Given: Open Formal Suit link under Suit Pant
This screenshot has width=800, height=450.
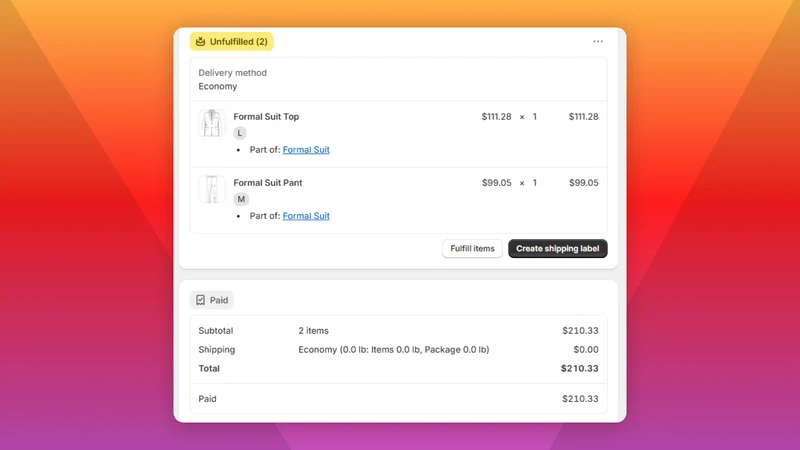Looking at the screenshot, I should [x=306, y=216].
